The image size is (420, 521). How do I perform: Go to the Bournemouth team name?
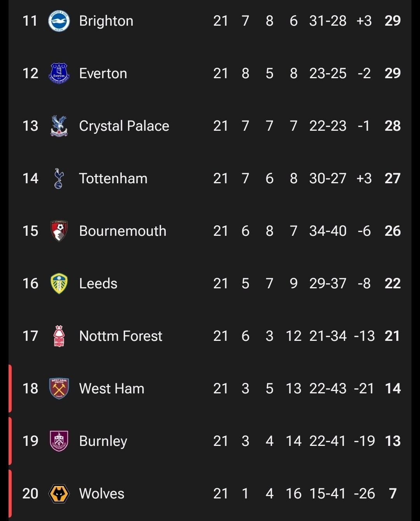click(x=122, y=231)
